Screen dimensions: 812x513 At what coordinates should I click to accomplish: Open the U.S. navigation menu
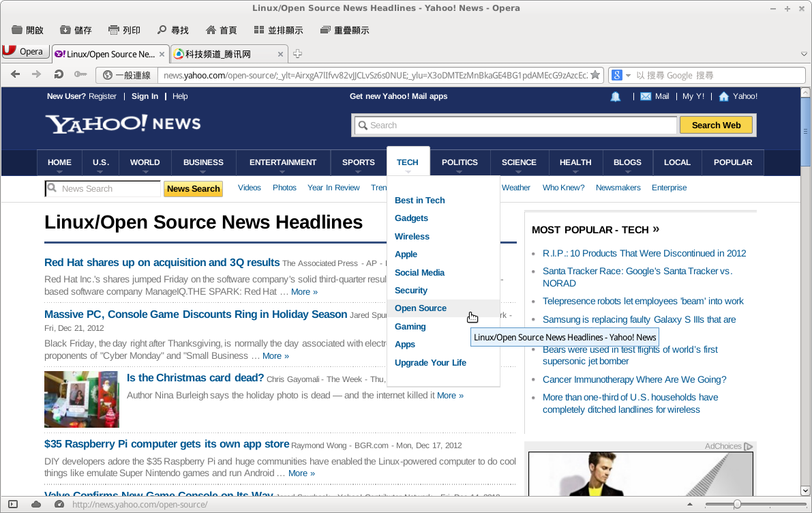click(101, 163)
